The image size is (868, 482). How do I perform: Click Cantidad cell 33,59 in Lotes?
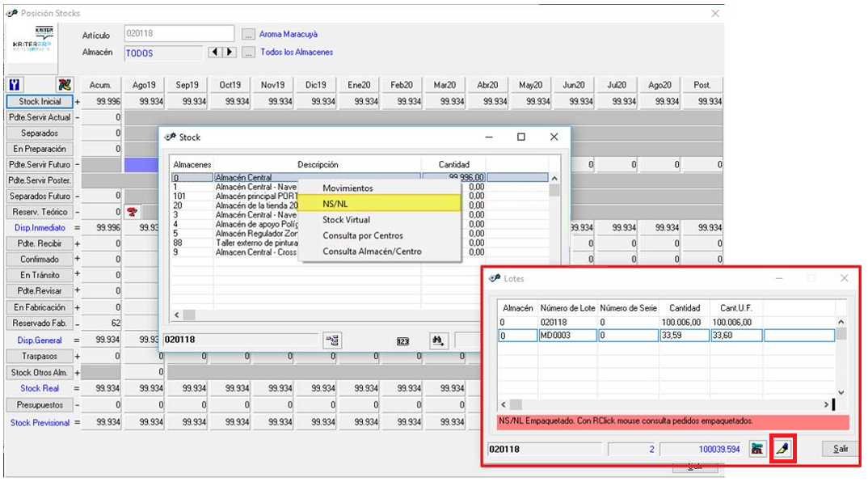[x=685, y=335]
